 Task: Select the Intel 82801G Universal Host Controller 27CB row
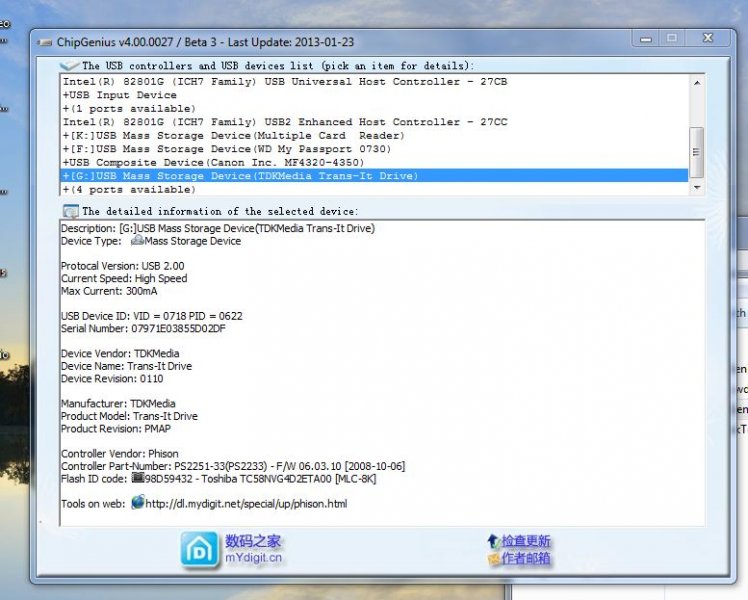pos(374,82)
